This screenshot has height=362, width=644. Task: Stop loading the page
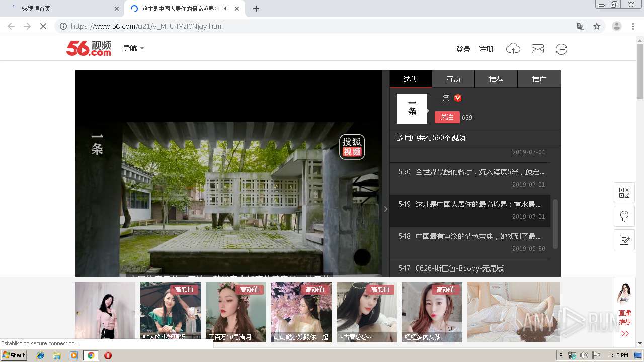pos(43,26)
